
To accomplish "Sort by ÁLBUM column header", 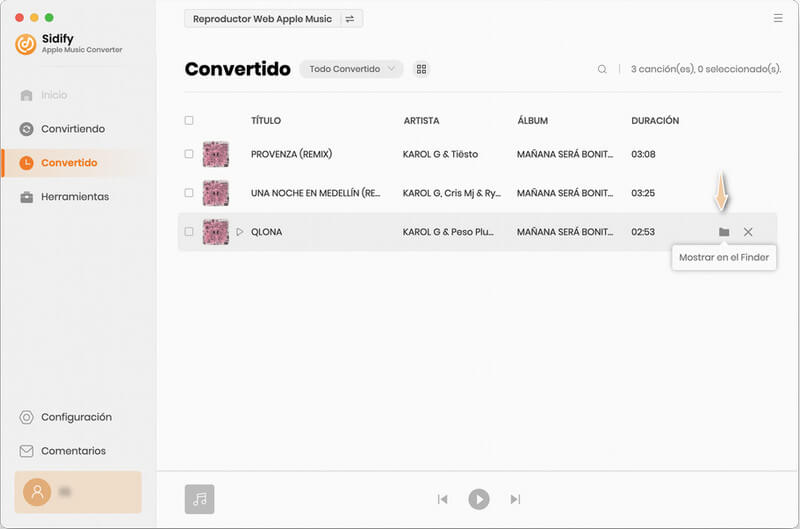I will (533, 121).
